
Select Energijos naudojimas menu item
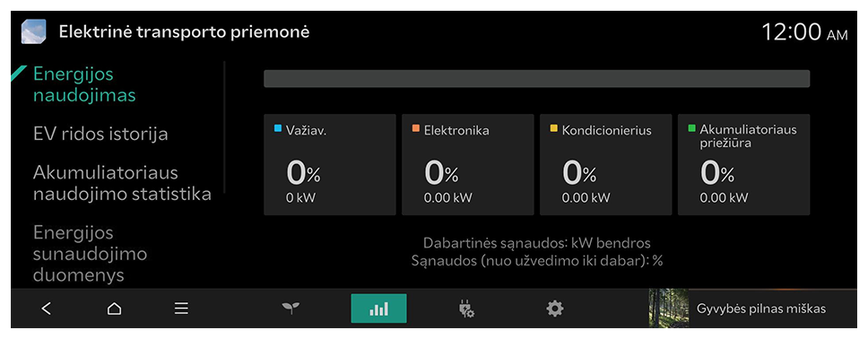pos(84,84)
